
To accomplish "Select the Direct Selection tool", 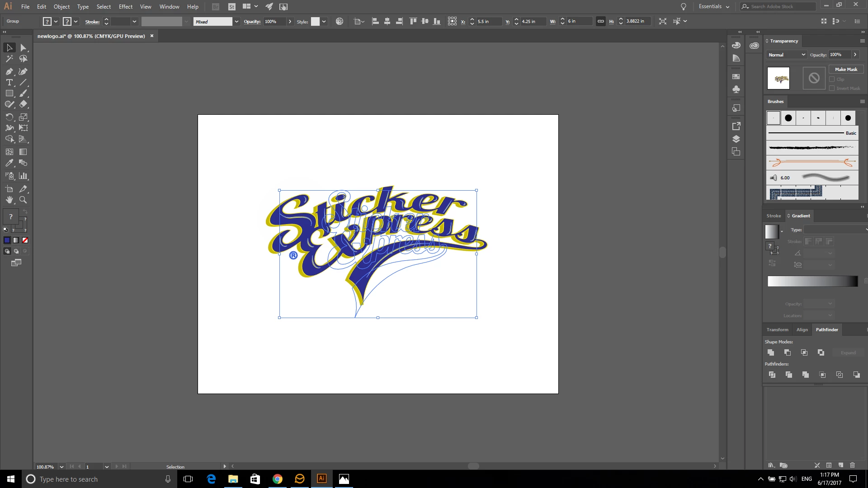I will (x=24, y=48).
